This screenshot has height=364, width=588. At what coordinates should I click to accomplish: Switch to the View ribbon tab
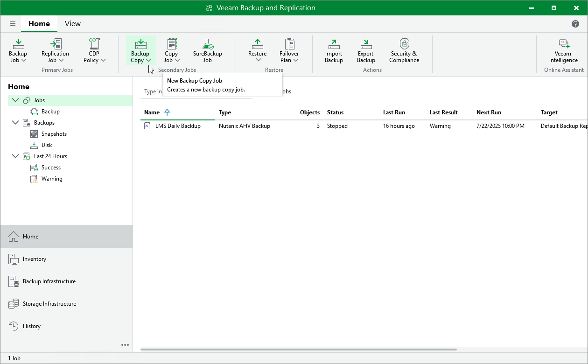(72, 23)
